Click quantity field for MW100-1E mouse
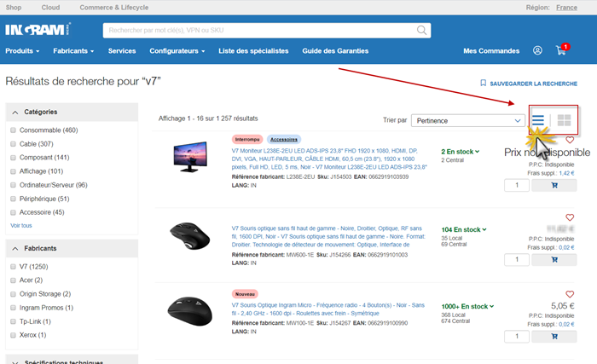 [517, 337]
